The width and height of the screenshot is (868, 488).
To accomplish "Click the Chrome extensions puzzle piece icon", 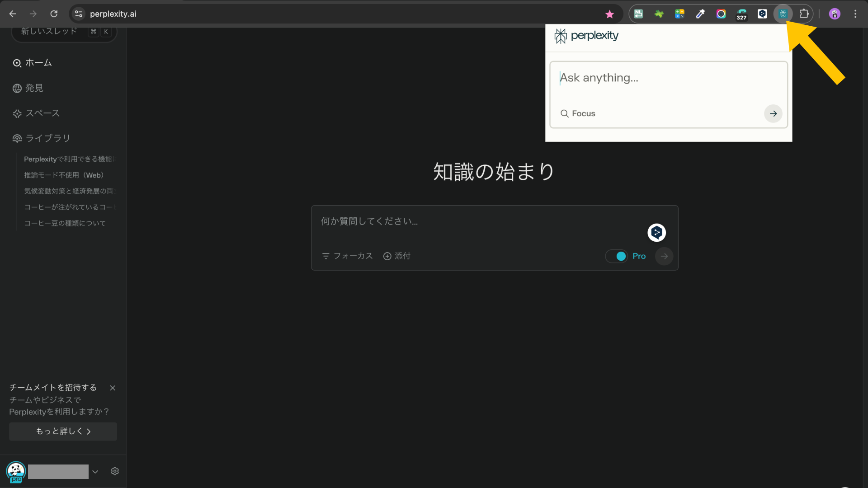I will [804, 14].
